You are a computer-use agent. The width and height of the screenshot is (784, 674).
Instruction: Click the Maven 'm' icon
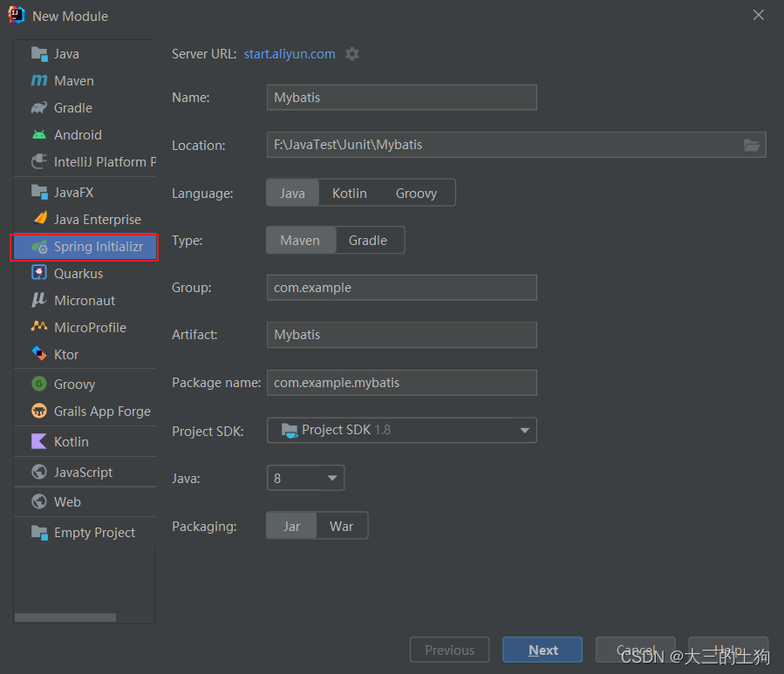click(39, 80)
